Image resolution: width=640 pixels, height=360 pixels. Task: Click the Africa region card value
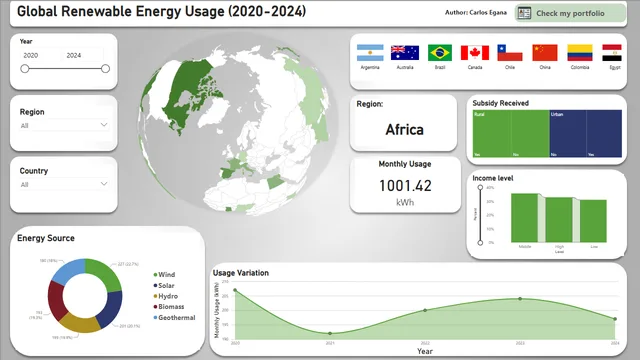[x=404, y=130]
